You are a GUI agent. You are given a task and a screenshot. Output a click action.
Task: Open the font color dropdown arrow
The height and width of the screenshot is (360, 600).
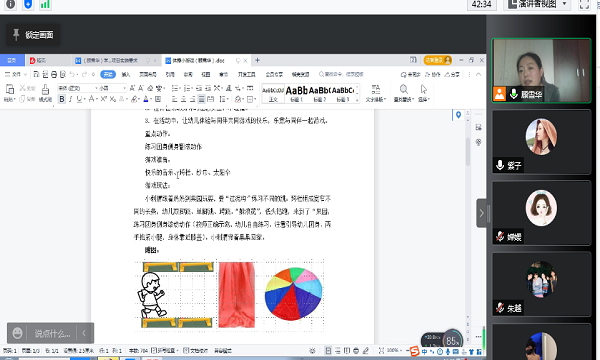[x=150, y=99]
